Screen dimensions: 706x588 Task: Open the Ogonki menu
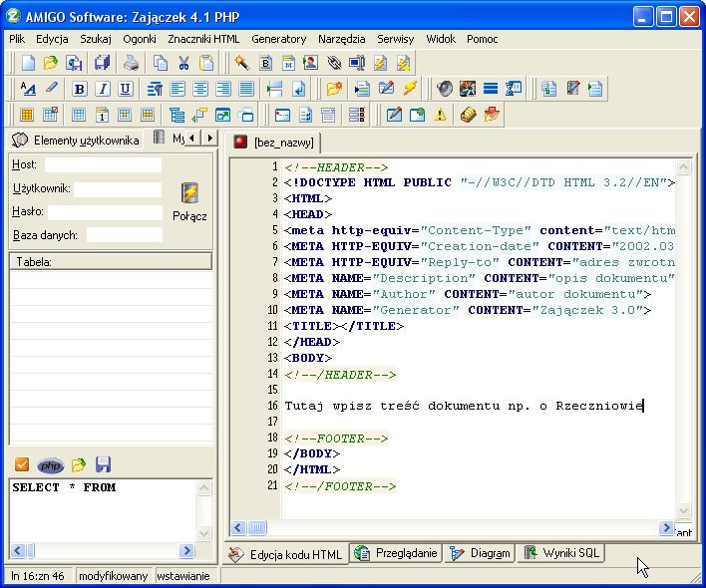point(140,39)
